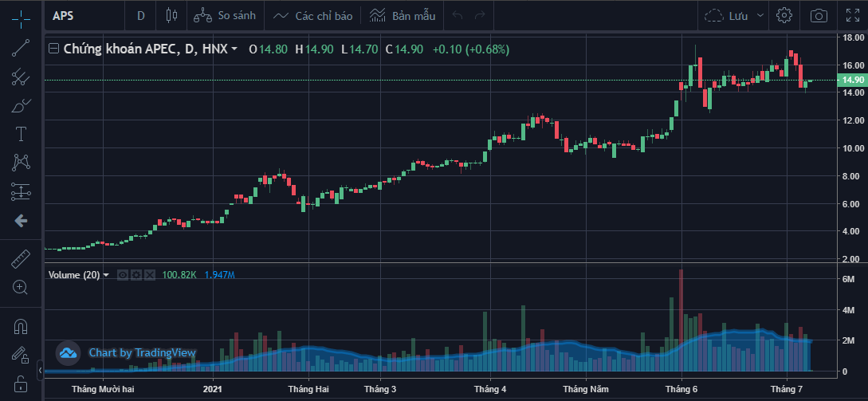Open the pitchfork drawing tools
868x401 pixels.
click(21, 77)
